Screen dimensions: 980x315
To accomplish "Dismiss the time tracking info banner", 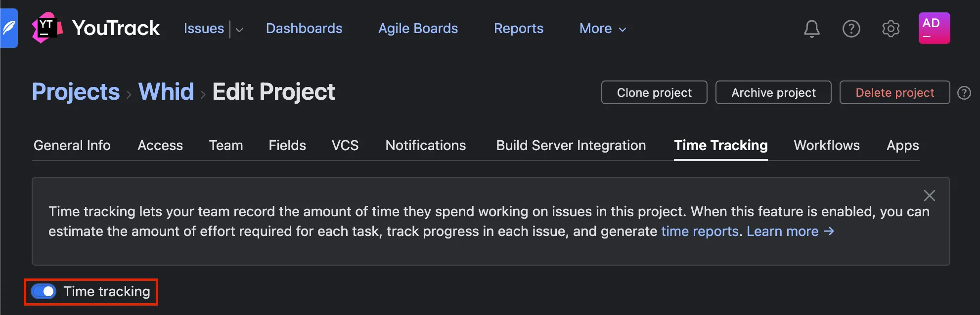I will coord(929,196).
